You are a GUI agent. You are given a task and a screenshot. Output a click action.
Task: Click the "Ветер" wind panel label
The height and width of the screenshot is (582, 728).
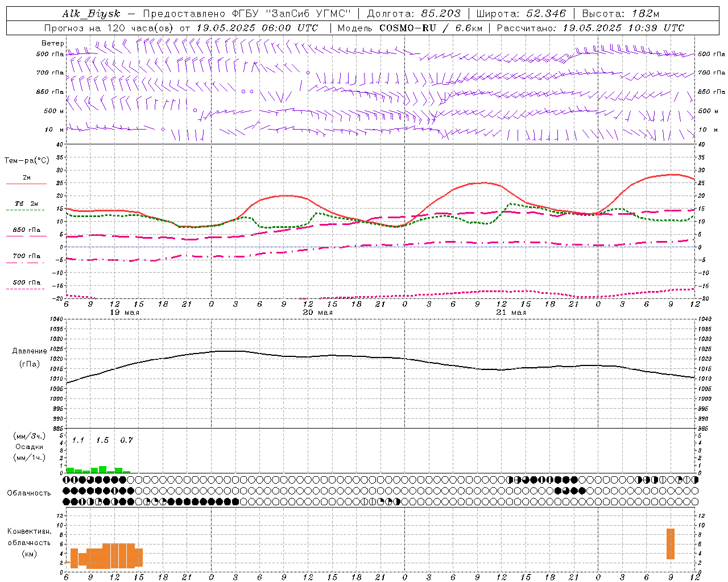coord(53,43)
